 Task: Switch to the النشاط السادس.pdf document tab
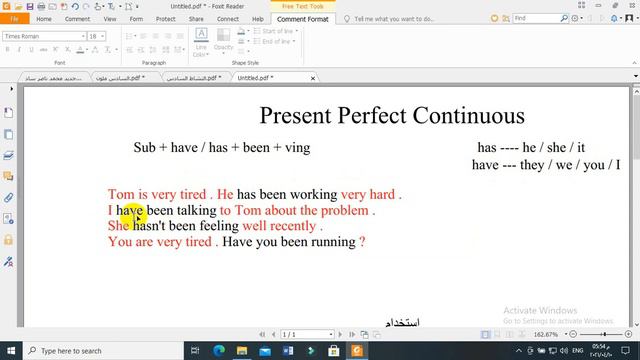[x=194, y=78]
